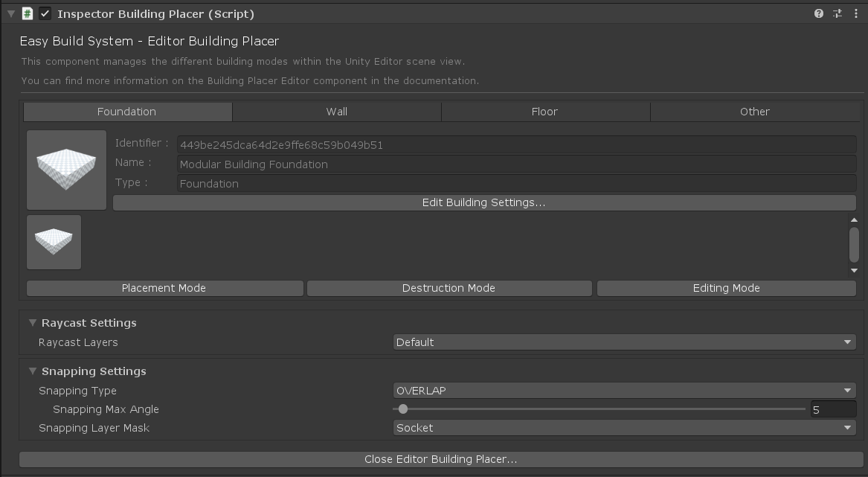
Task: Click the Snapping Max Angle slider handle
Action: point(403,409)
